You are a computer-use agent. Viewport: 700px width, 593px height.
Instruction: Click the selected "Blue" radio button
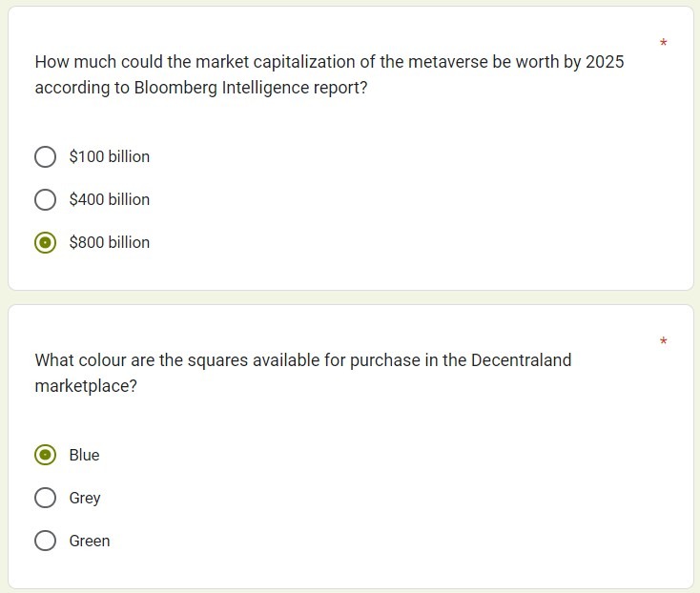tap(45, 455)
